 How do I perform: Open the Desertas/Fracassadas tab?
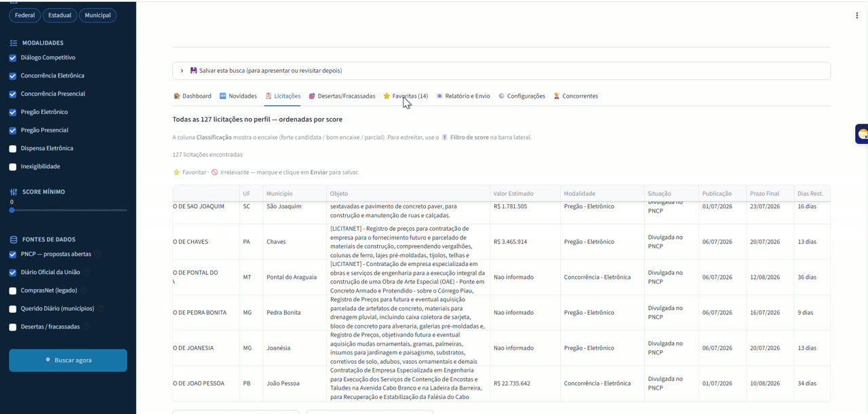pos(342,96)
